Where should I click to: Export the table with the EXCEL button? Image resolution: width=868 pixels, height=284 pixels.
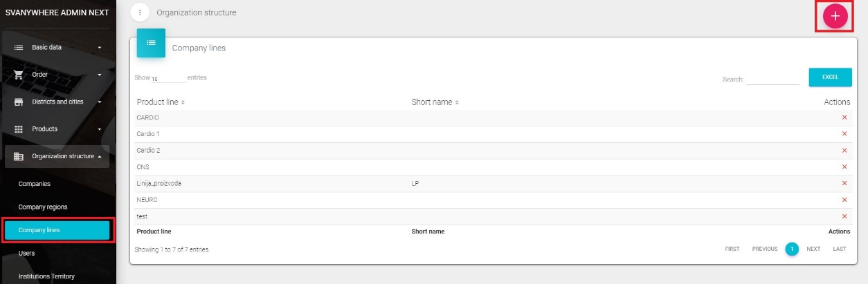pyautogui.click(x=830, y=77)
